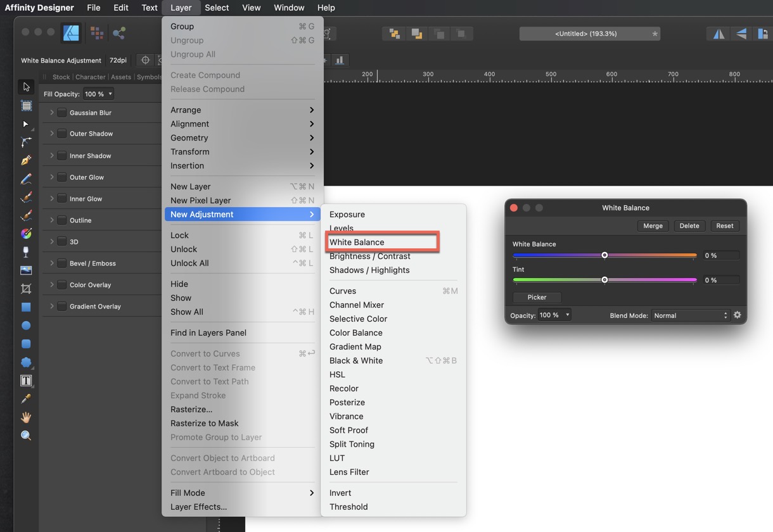Select the Color Picker eyedropper tool
Viewport: 773px width, 532px height.
(x=26, y=399)
